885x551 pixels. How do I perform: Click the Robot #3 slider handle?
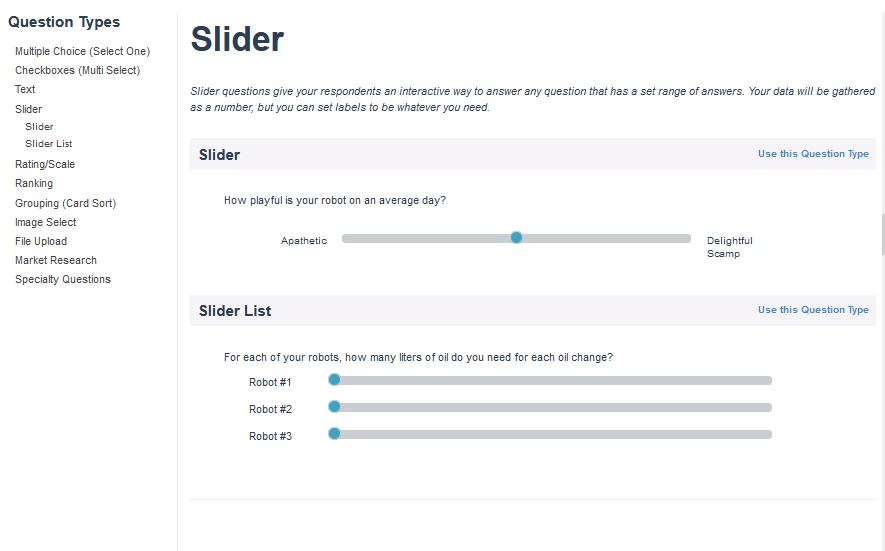pos(335,434)
